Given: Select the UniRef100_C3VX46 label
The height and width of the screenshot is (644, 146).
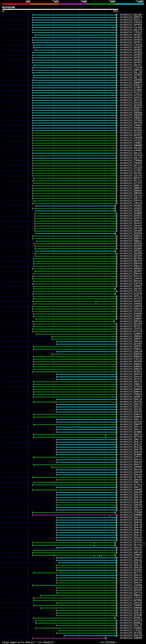Looking at the screenshot, I should pyautogui.click(x=131, y=45).
